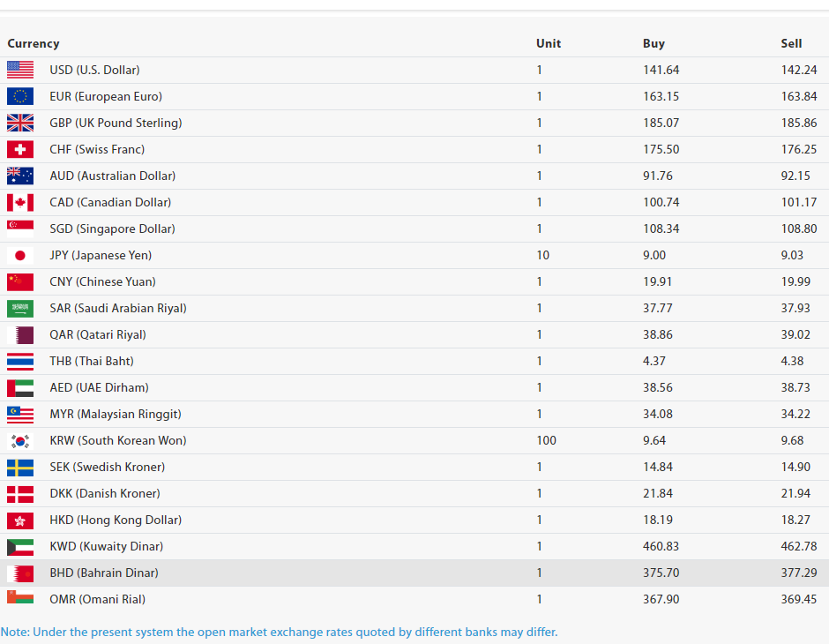Click the Saudi Arabian Riyal flag

pyautogui.click(x=20, y=308)
